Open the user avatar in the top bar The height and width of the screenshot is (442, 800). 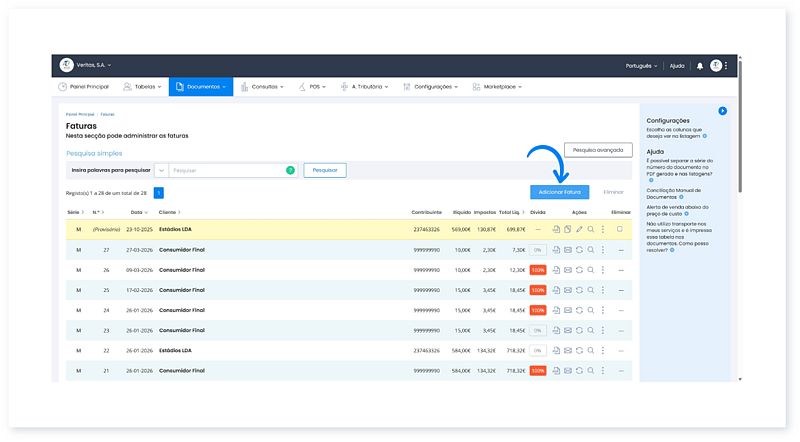[x=716, y=65]
